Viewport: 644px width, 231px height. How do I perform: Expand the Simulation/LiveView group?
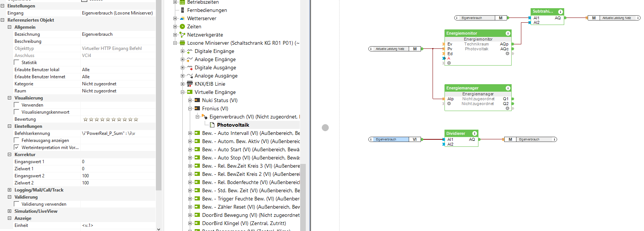pyautogui.click(x=10, y=211)
